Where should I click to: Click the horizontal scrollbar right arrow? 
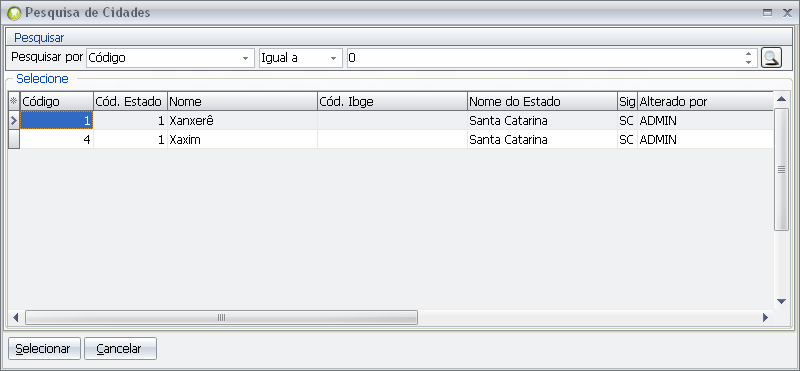(765, 317)
